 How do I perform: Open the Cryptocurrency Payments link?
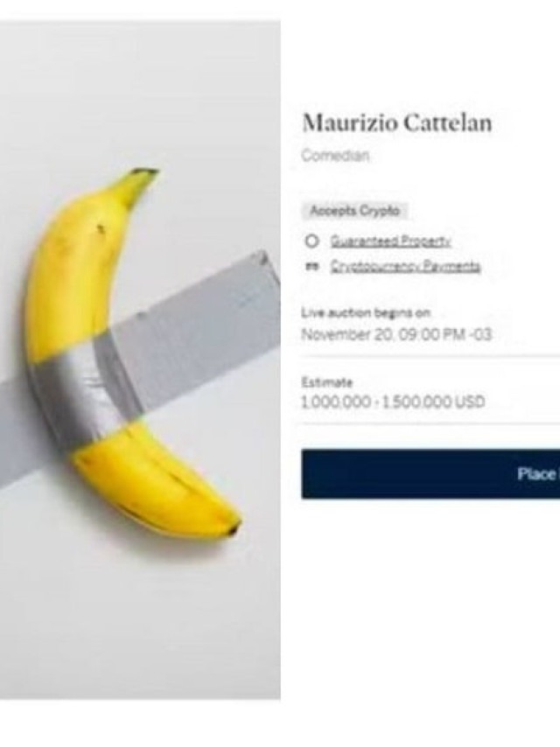point(406,266)
